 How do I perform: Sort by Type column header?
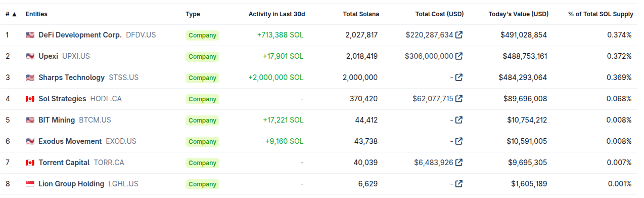tap(193, 14)
